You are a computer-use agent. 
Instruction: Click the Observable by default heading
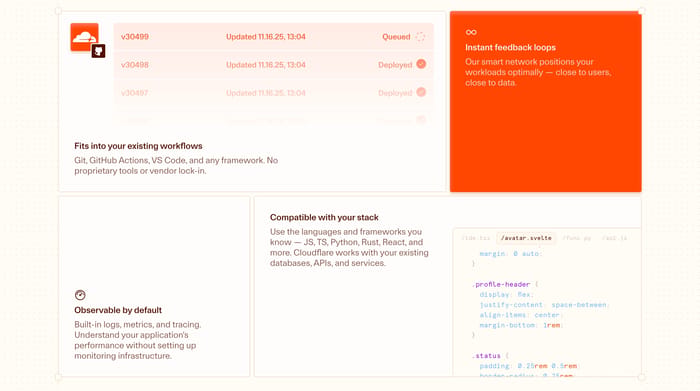click(x=118, y=310)
